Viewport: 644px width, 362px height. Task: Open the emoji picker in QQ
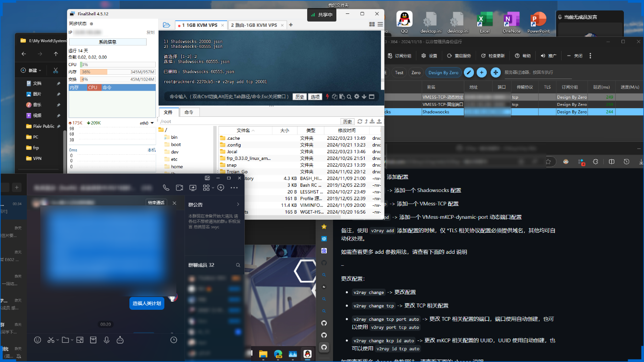pyautogui.click(x=37, y=340)
